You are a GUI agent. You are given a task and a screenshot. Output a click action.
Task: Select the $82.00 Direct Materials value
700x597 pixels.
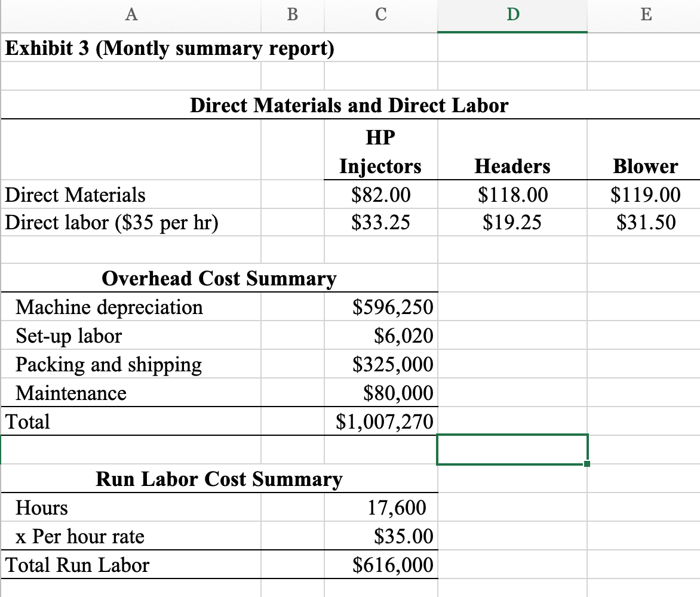380,194
